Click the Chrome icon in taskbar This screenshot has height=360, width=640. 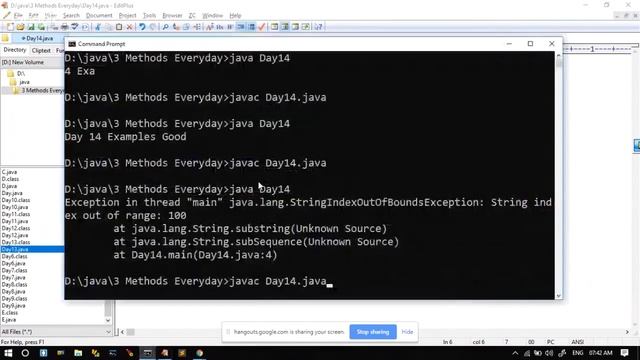coord(200,353)
